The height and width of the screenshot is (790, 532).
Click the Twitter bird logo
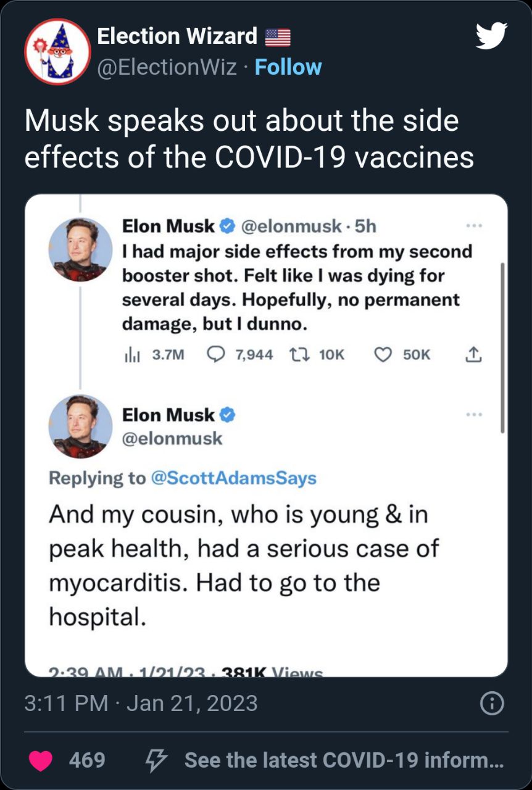point(491,35)
